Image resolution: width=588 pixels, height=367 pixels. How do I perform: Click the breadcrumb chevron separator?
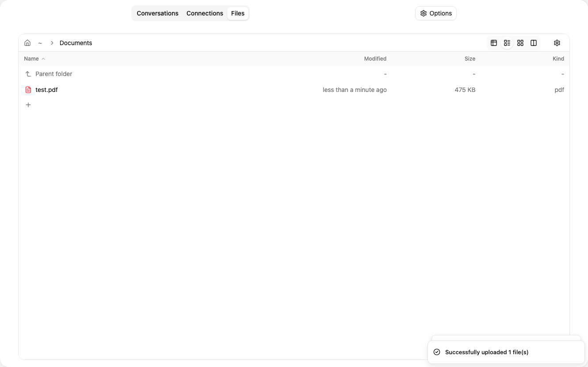pos(52,43)
